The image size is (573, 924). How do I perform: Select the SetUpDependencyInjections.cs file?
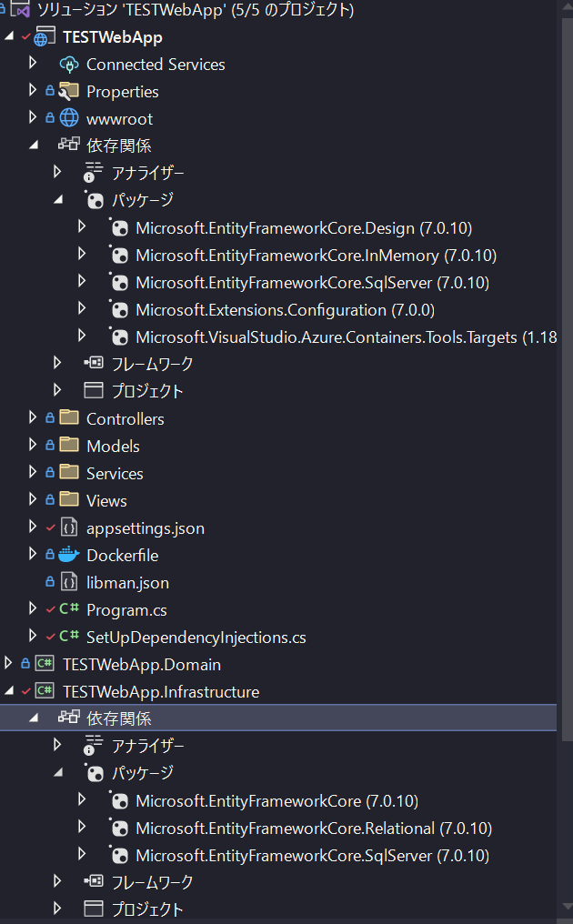[x=196, y=637]
